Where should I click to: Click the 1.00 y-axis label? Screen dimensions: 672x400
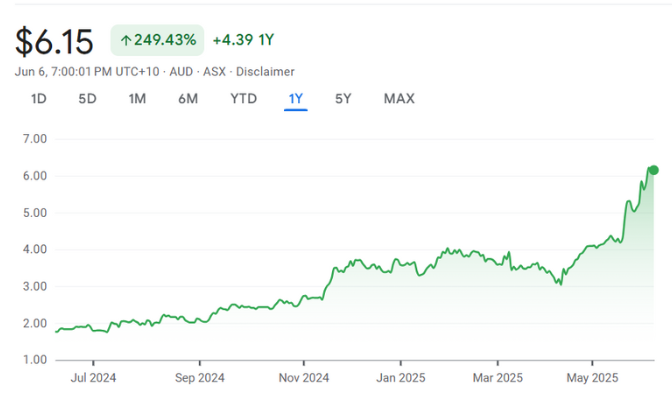point(35,360)
